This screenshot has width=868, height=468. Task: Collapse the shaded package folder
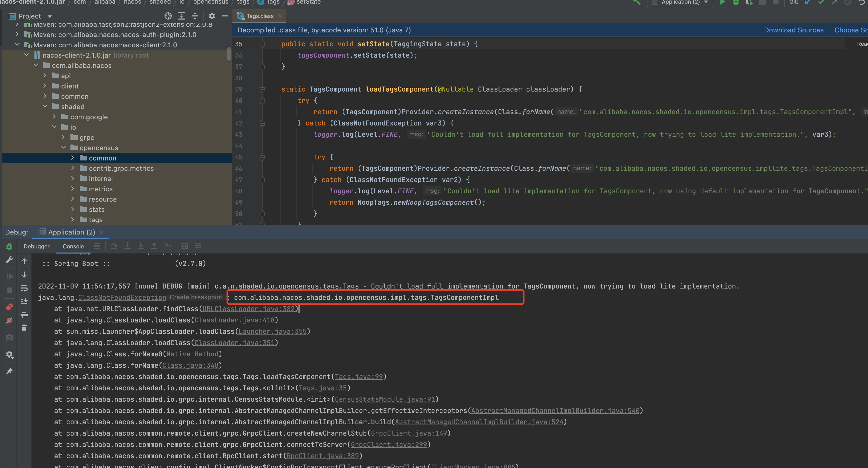(45, 106)
